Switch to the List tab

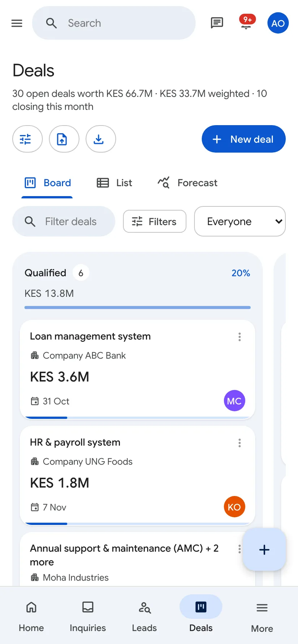click(114, 183)
